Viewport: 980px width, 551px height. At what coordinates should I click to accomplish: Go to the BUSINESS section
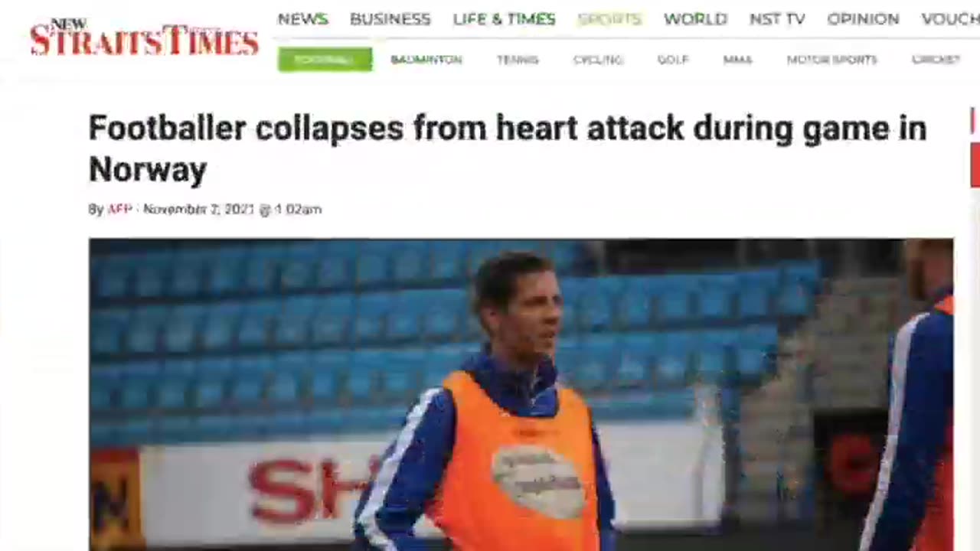point(390,19)
